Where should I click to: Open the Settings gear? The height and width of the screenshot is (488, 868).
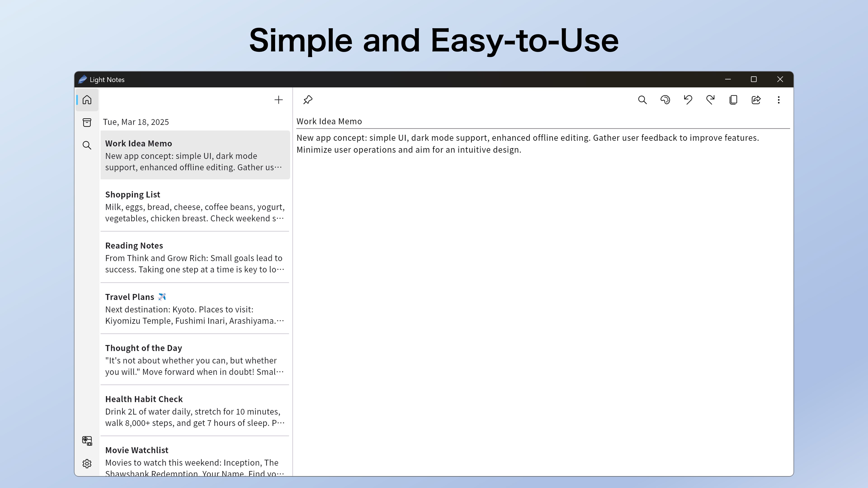tap(87, 463)
